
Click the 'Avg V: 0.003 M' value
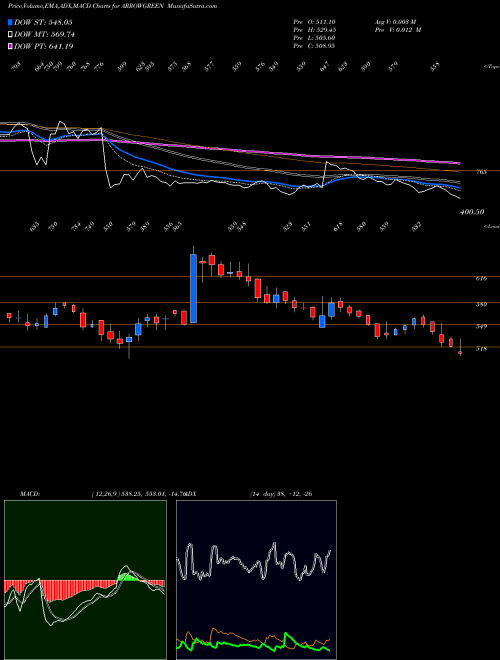point(395,22)
